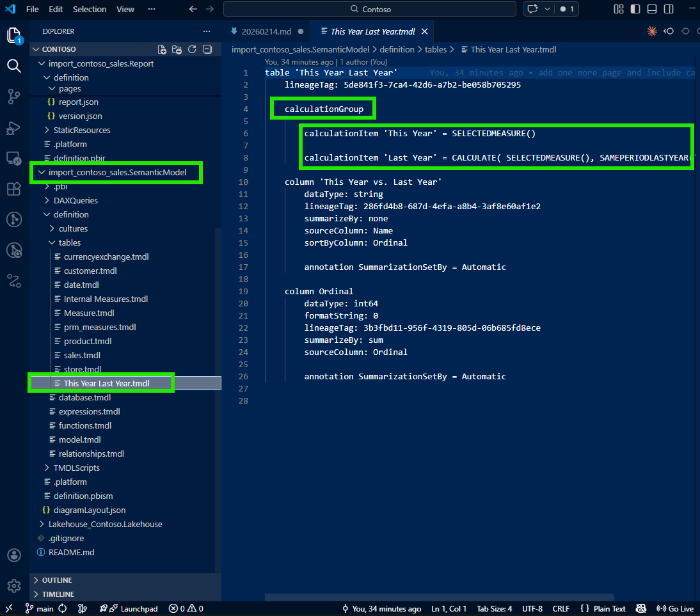Collapse import_contoso_sales.SemanticModel folder
700x616 pixels.
117,172
